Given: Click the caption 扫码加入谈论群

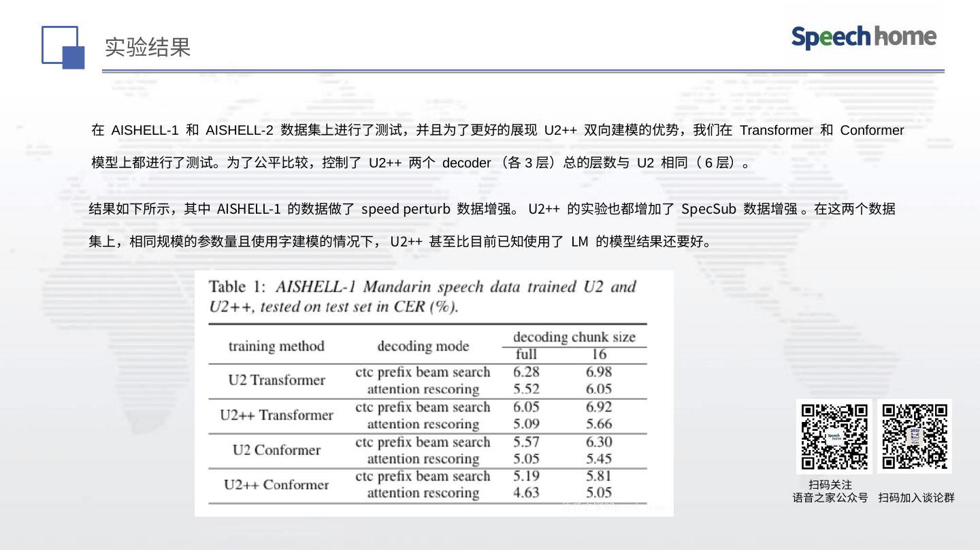Looking at the screenshot, I should pyautogui.click(x=916, y=498).
